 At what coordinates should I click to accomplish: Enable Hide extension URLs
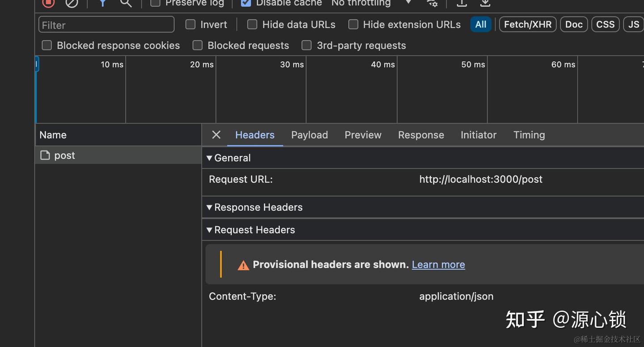point(353,25)
